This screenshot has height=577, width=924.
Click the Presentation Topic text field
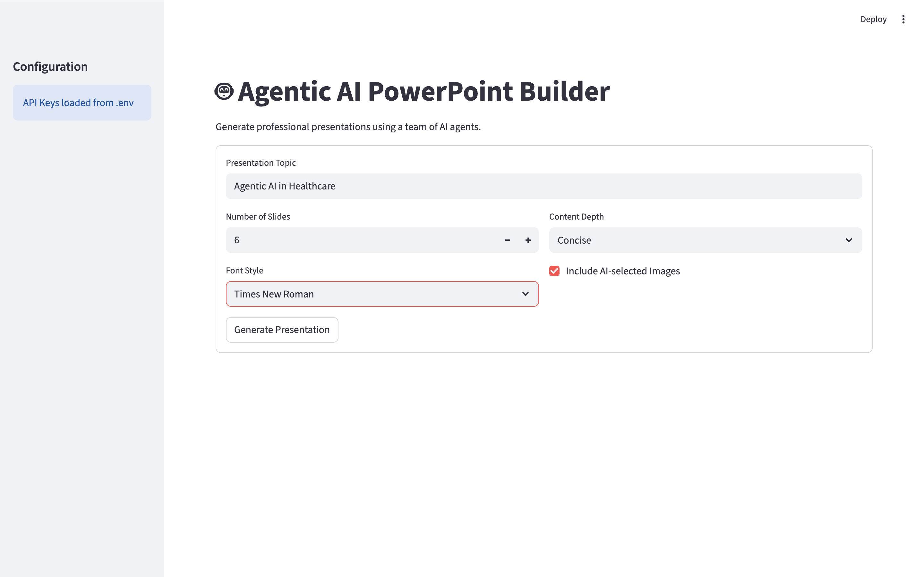click(x=543, y=186)
